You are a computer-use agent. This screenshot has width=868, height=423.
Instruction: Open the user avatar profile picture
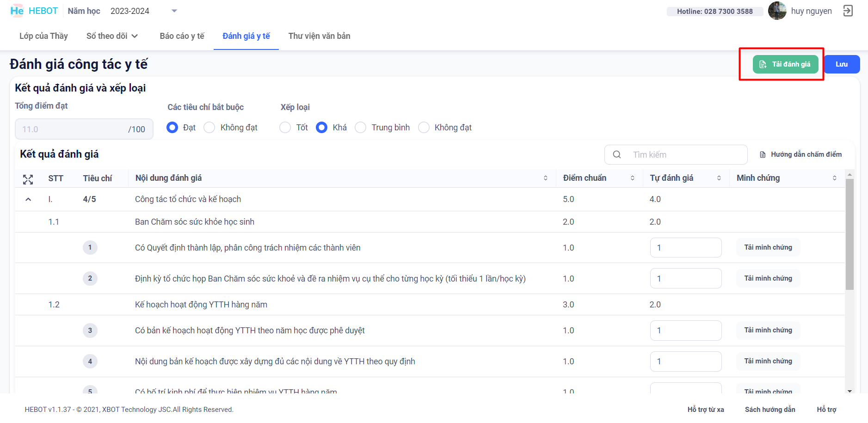pos(777,11)
